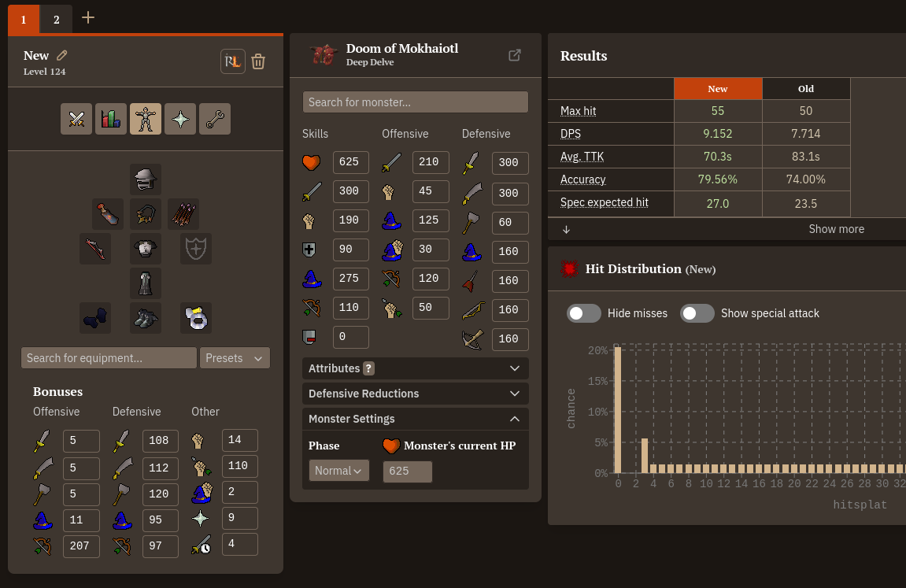Toggle the Show special attack switch
The width and height of the screenshot is (906, 588).
697,313
